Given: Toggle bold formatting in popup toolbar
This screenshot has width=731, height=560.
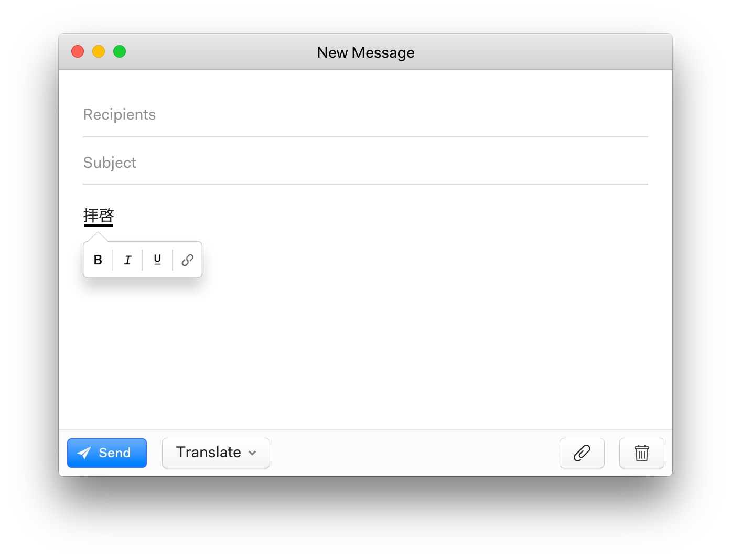Looking at the screenshot, I should point(98,260).
